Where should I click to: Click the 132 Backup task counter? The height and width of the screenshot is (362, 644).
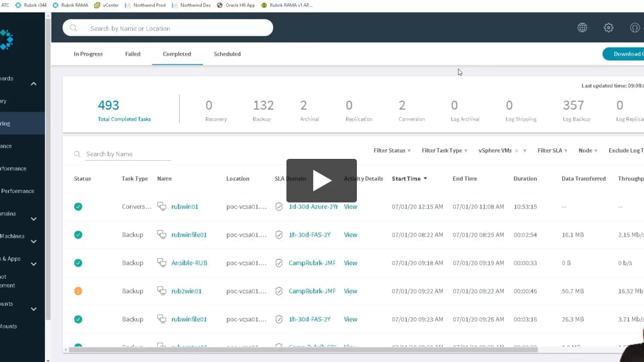tap(263, 109)
